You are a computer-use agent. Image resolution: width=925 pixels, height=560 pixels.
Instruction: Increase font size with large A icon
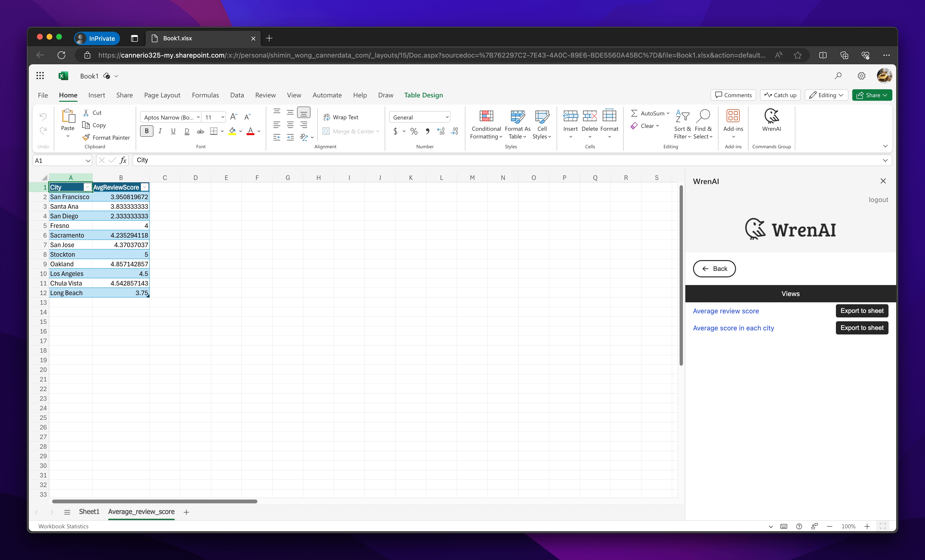point(233,117)
